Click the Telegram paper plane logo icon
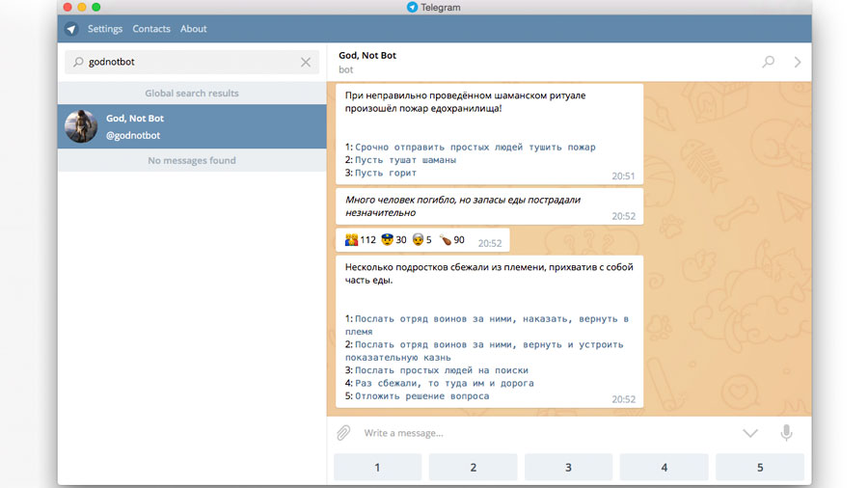 (x=71, y=29)
